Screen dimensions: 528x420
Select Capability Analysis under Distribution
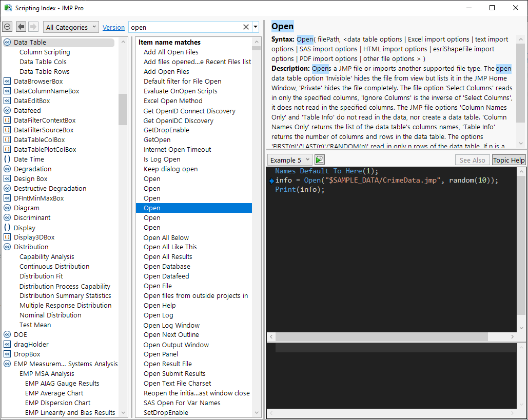(x=47, y=257)
